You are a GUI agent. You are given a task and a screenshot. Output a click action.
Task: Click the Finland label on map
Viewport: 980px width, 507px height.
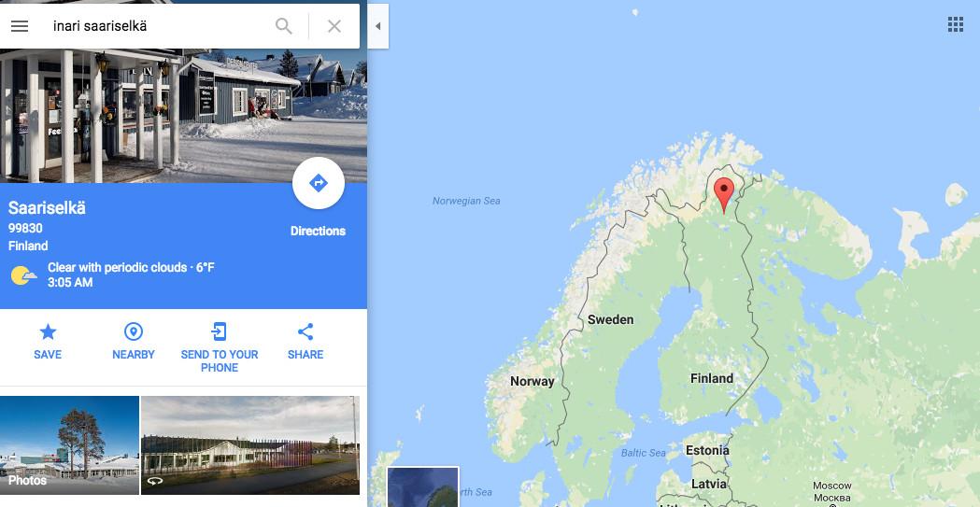point(711,378)
